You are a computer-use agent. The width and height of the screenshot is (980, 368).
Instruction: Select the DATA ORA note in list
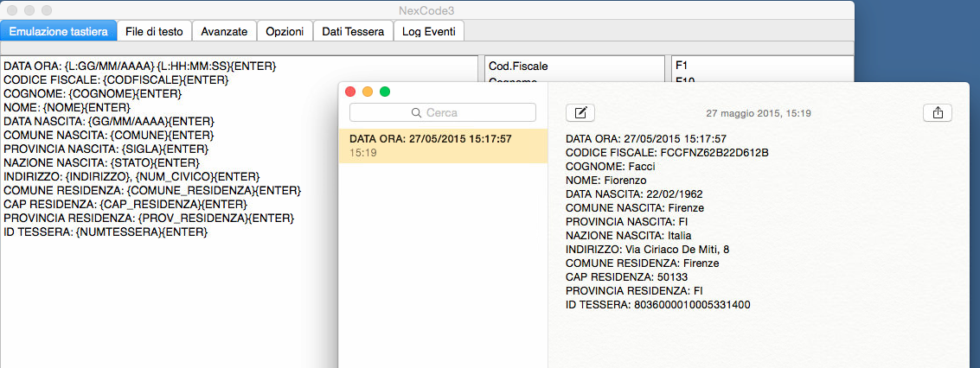(443, 145)
